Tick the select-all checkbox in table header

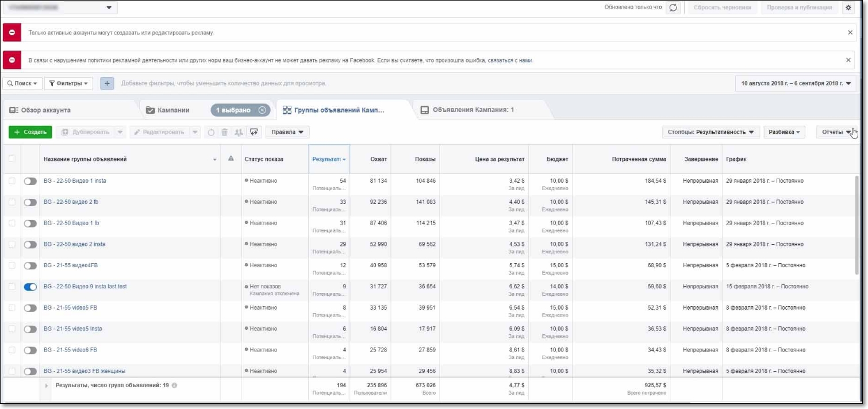11,159
